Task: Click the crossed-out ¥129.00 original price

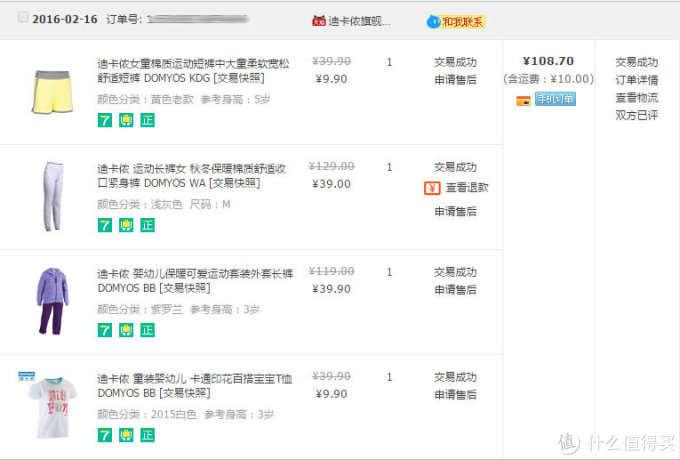Action: pyautogui.click(x=331, y=166)
